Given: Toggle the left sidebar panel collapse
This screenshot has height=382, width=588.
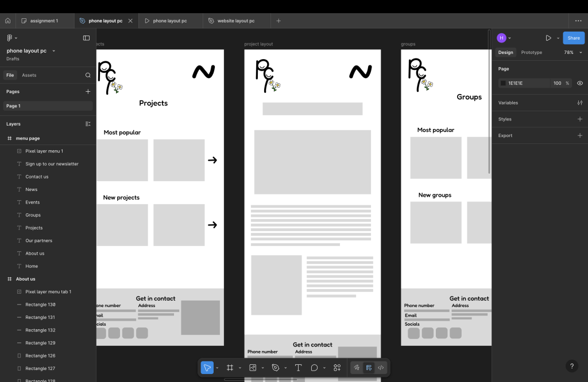Looking at the screenshot, I should click(x=86, y=38).
